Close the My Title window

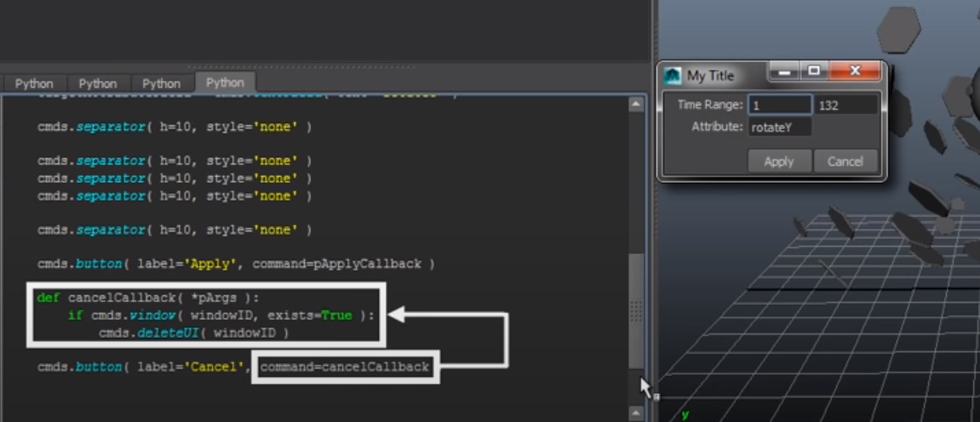coord(854,71)
